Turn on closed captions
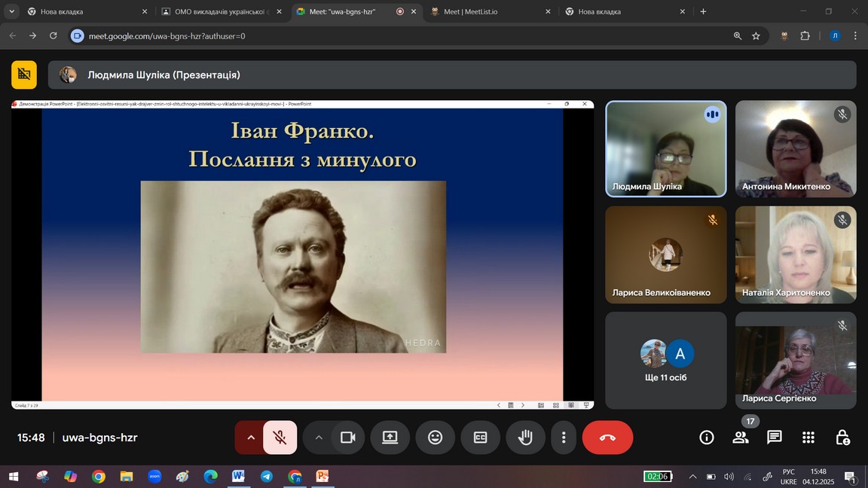Image resolution: width=868 pixels, height=488 pixels. 480,438
